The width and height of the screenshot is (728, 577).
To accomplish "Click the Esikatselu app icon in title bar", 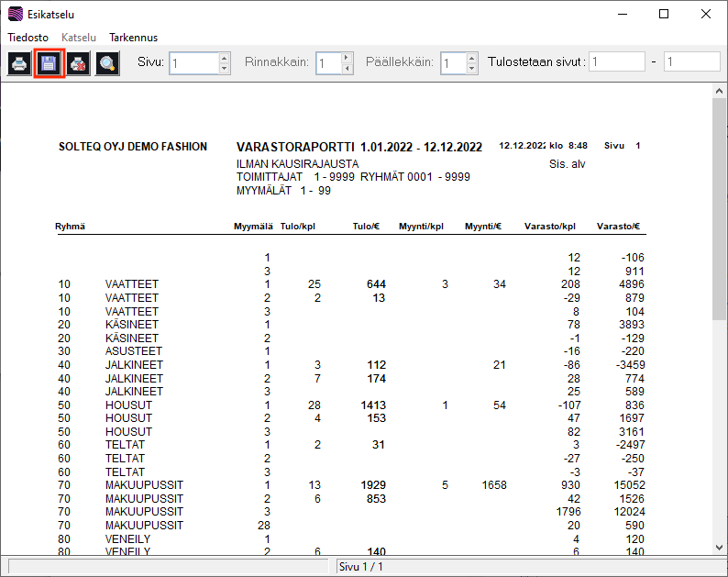I will tap(15, 15).
